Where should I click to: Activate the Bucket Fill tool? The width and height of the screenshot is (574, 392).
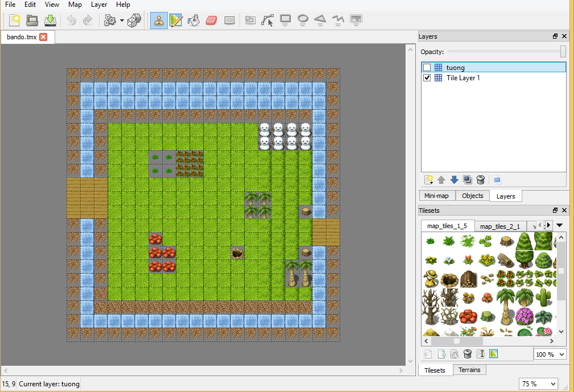193,20
